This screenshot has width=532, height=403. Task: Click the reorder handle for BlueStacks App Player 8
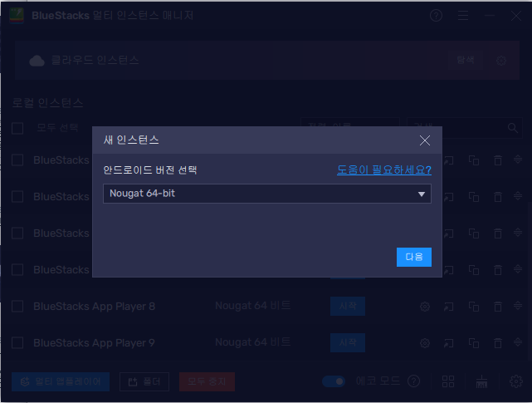pyautogui.click(x=518, y=306)
